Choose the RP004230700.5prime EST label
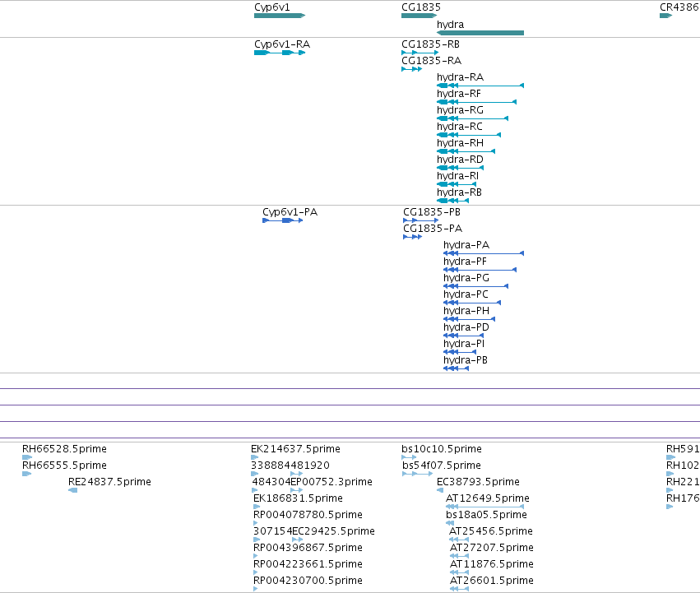This screenshot has height=593, width=700. [x=308, y=581]
